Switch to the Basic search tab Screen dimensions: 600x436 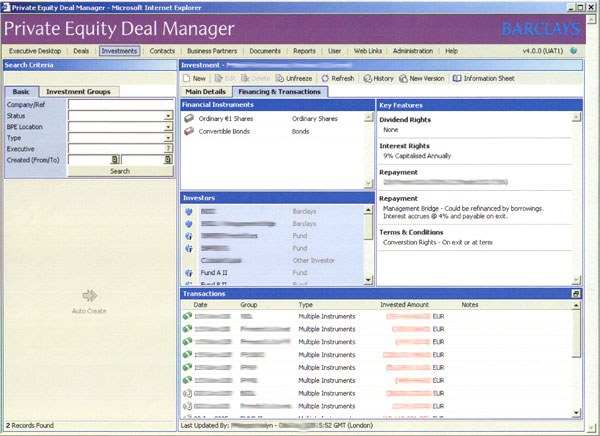21,92
